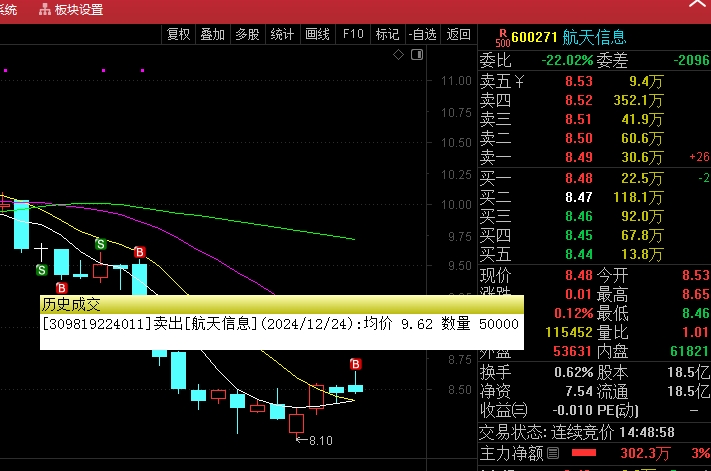Click the 8.10 low price label
The height and width of the screenshot is (471, 711).
pyautogui.click(x=321, y=441)
